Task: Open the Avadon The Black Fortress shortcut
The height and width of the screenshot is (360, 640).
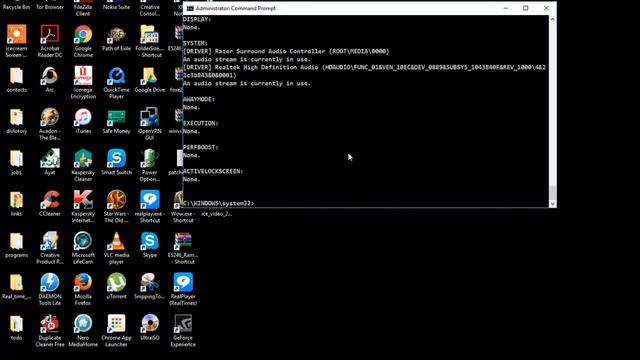Action: click(50, 117)
